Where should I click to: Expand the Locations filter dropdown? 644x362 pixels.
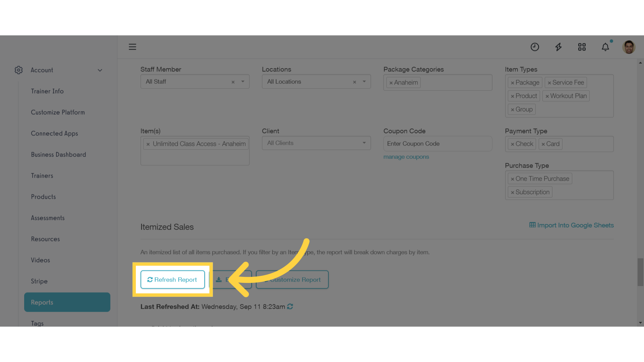click(x=365, y=81)
